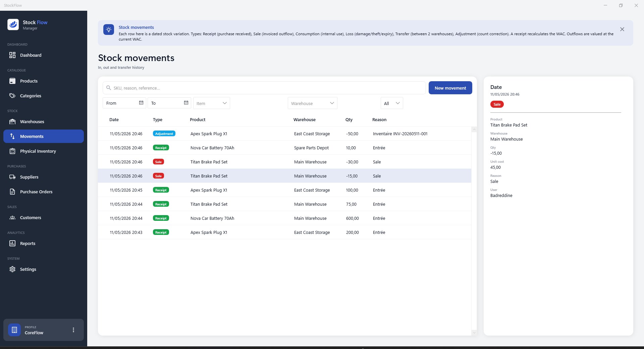The image size is (644, 349).
Task: Expand the Warehouse filter dropdown
Action: [313, 103]
